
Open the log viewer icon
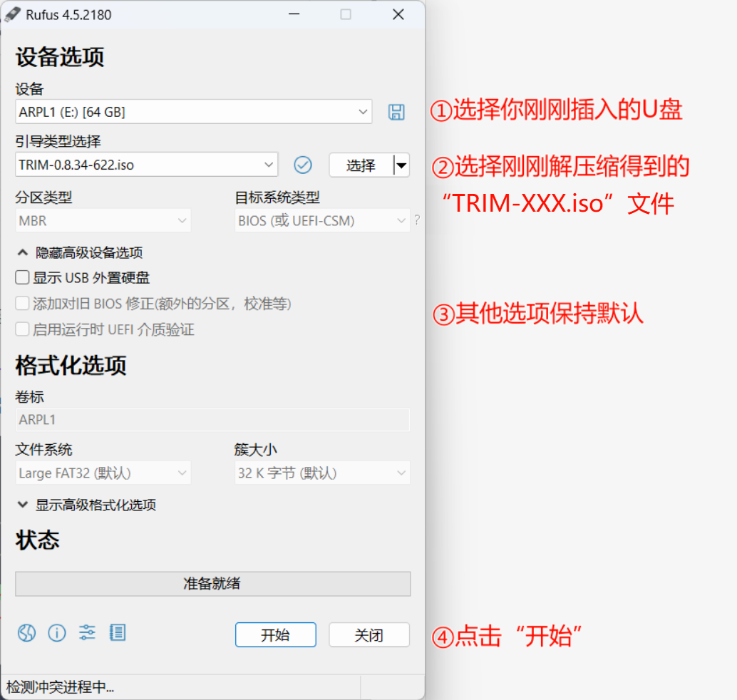click(x=118, y=633)
